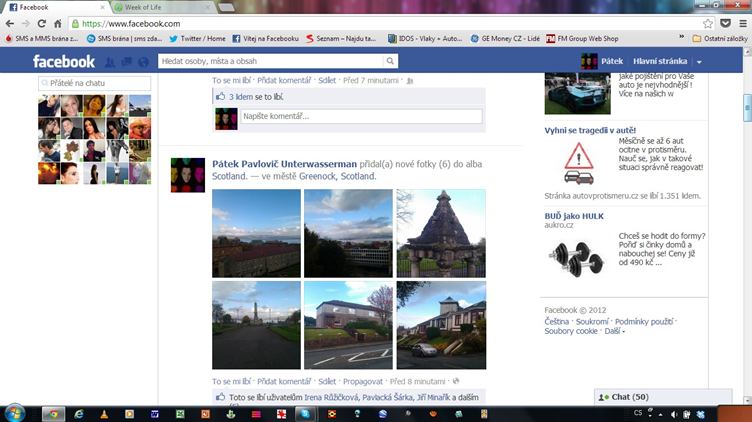Click the Facebook logo in header
752x422 pixels.
64,61
